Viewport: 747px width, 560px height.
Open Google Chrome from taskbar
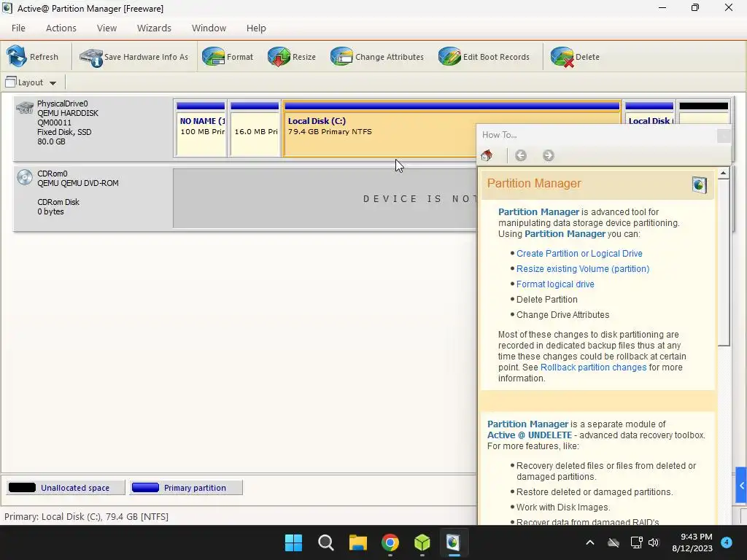390,542
